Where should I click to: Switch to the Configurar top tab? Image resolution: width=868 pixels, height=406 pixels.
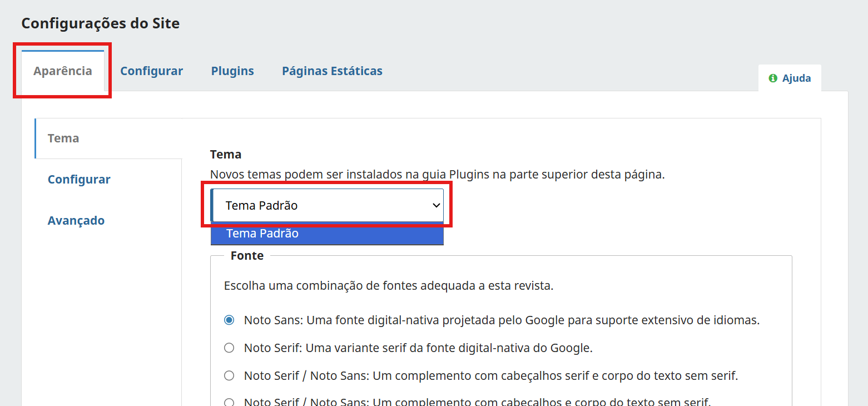tap(151, 71)
